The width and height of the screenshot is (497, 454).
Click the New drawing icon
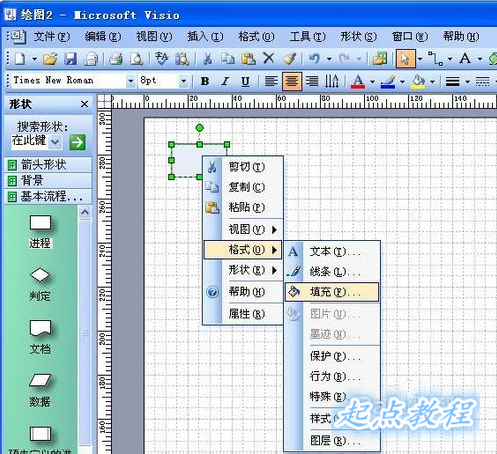(x=20, y=59)
